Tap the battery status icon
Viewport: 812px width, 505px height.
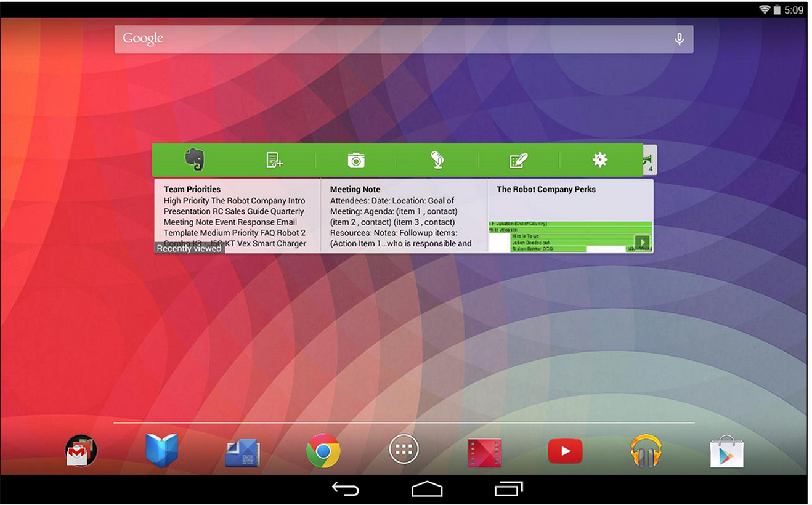pyautogui.click(x=777, y=9)
